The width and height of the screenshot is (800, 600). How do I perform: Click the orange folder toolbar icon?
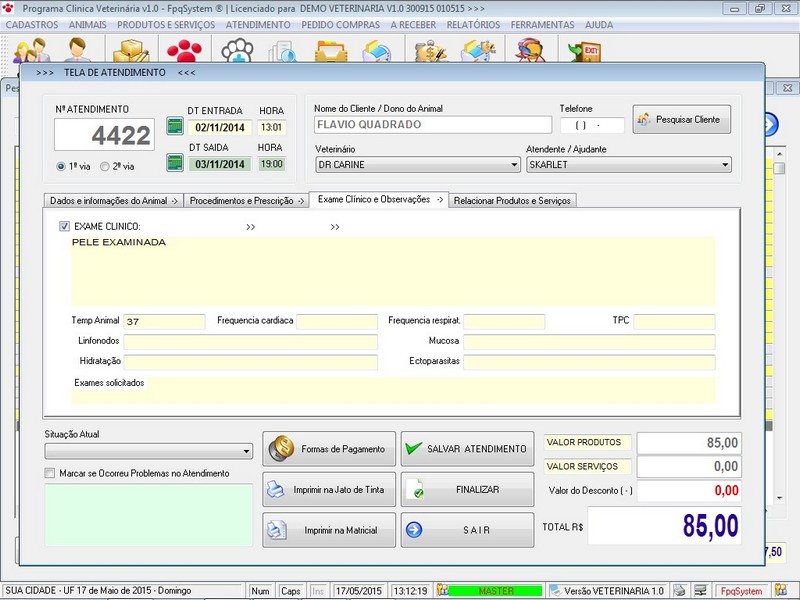(330, 51)
